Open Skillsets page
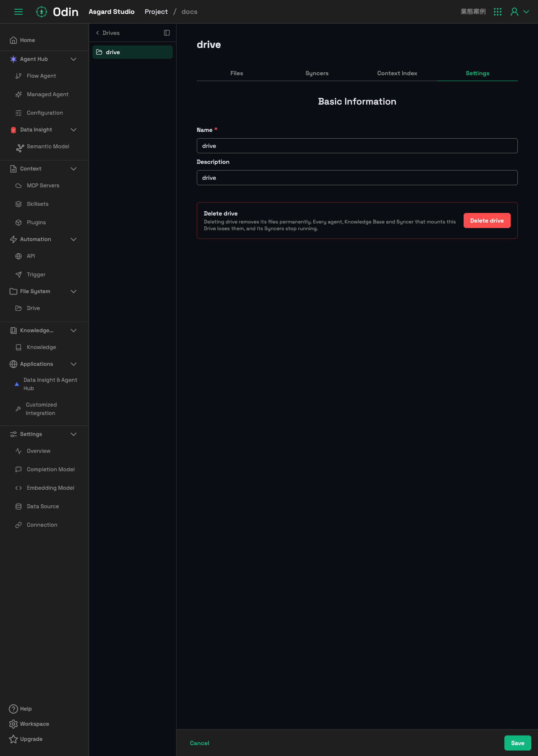This screenshot has width=538, height=756. [37, 204]
